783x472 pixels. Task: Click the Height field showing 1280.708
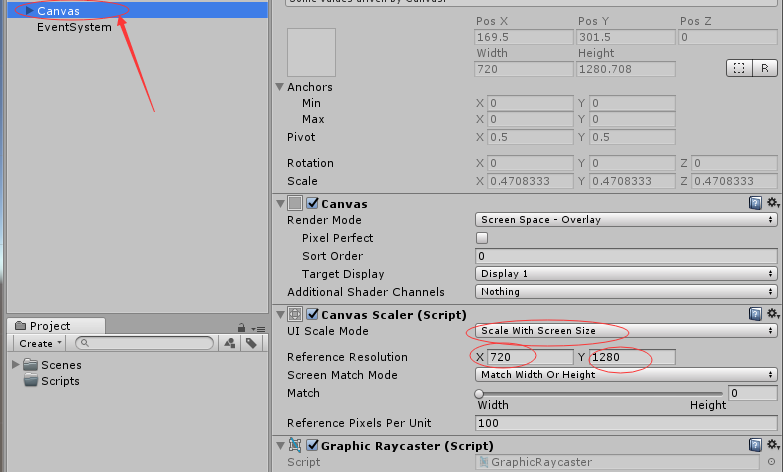[x=626, y=69]
